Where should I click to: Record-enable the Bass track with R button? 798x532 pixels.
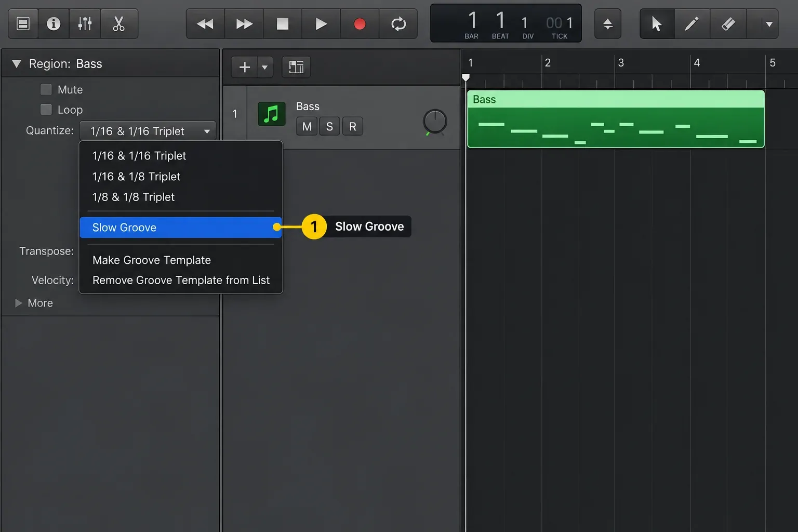353,126
